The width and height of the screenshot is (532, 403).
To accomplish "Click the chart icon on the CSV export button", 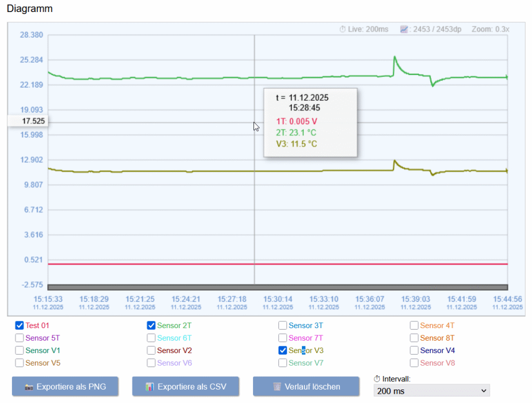I will coord(150,387).
